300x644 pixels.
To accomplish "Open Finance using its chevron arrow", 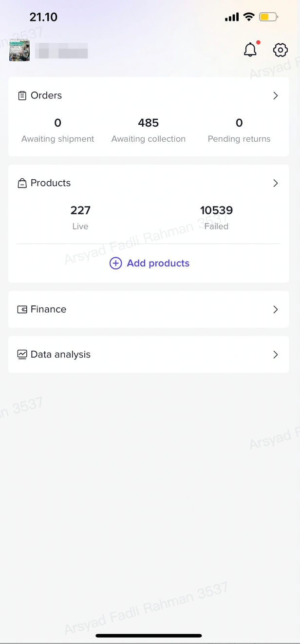I will click(x=276, y=309).
